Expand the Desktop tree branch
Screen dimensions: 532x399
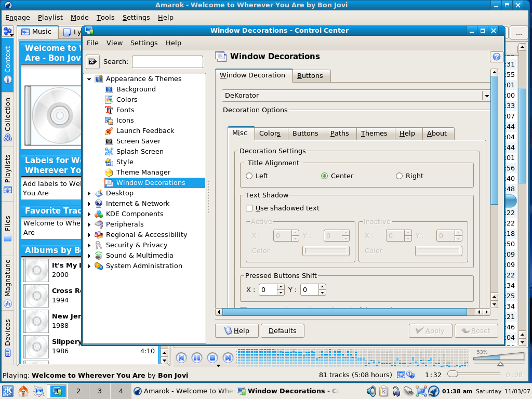pyautogui.click(x=89, y=193)
